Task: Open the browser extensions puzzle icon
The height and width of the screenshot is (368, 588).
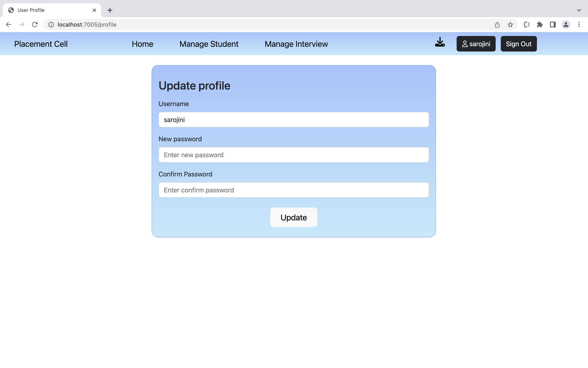Action: pyautogui.click(x=540, y=24)
